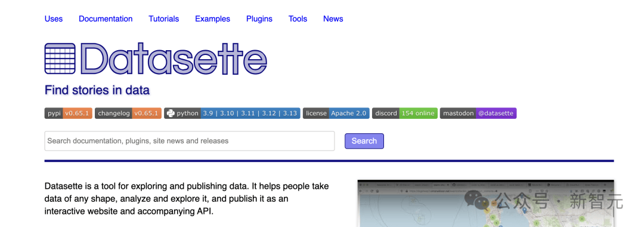
Task: Open the pypi v0.65.1 badge
Action: pos(68,113)
